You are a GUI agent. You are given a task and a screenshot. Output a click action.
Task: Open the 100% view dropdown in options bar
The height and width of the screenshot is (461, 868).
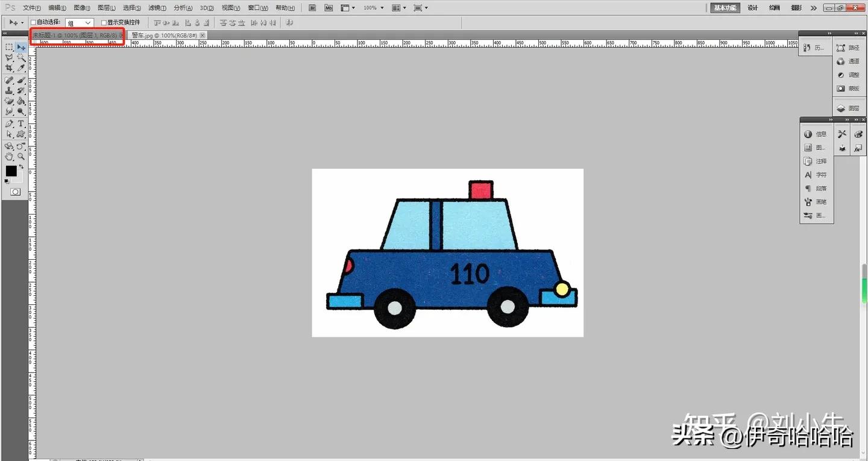click(x=373, y=8)
